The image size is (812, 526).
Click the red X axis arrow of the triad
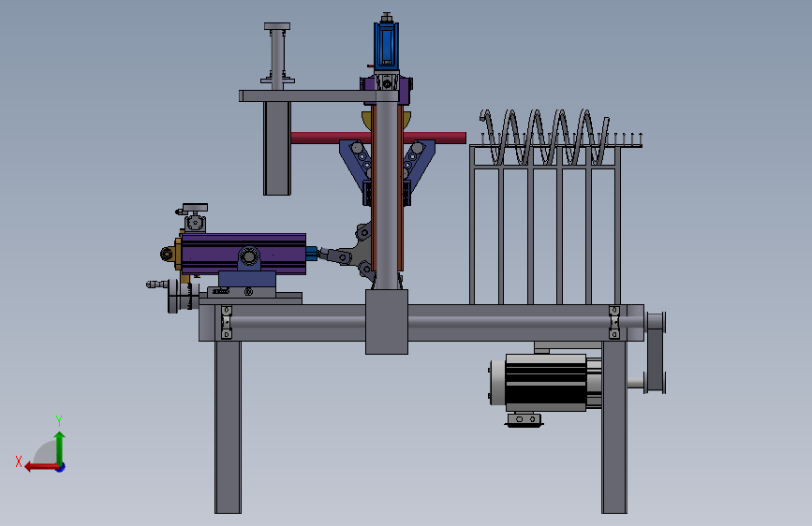[x=41, y=467]
